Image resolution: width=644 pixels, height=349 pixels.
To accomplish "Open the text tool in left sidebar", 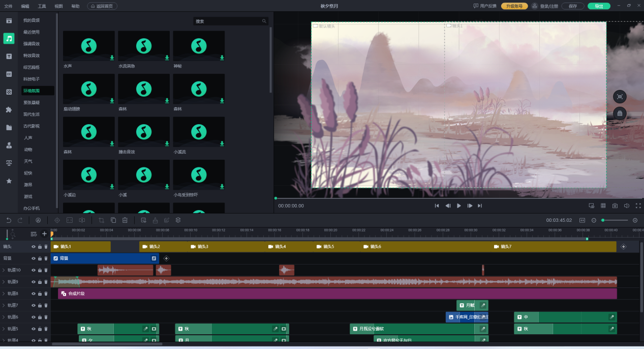I will [x=9, y=56].
